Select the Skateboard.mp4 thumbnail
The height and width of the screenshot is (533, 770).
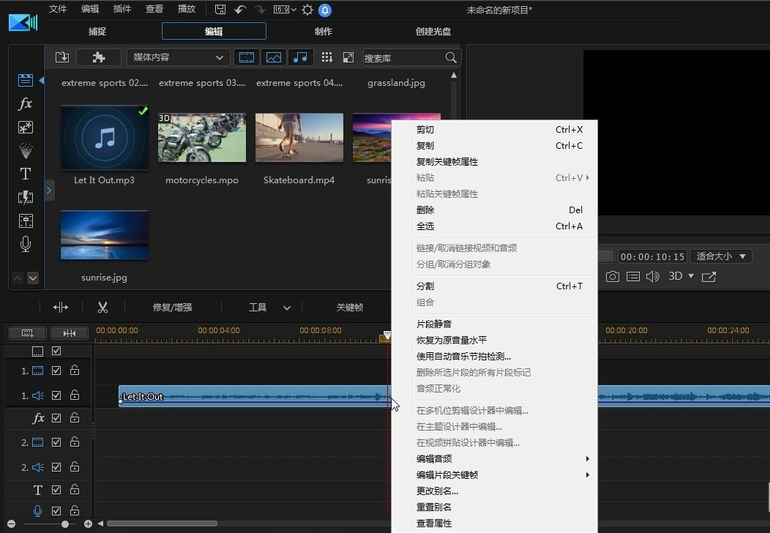tap(299, 137)
